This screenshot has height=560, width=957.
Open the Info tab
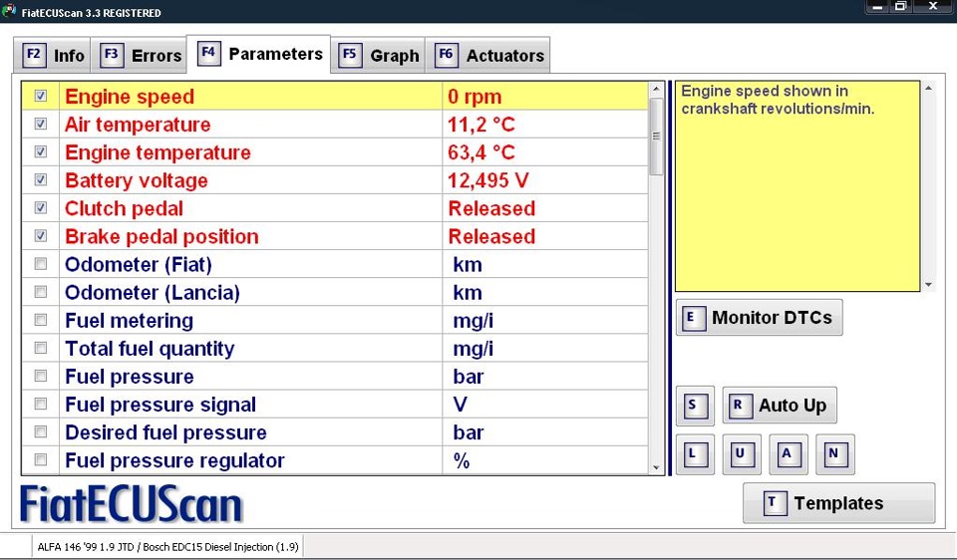[x=53, y=56]
